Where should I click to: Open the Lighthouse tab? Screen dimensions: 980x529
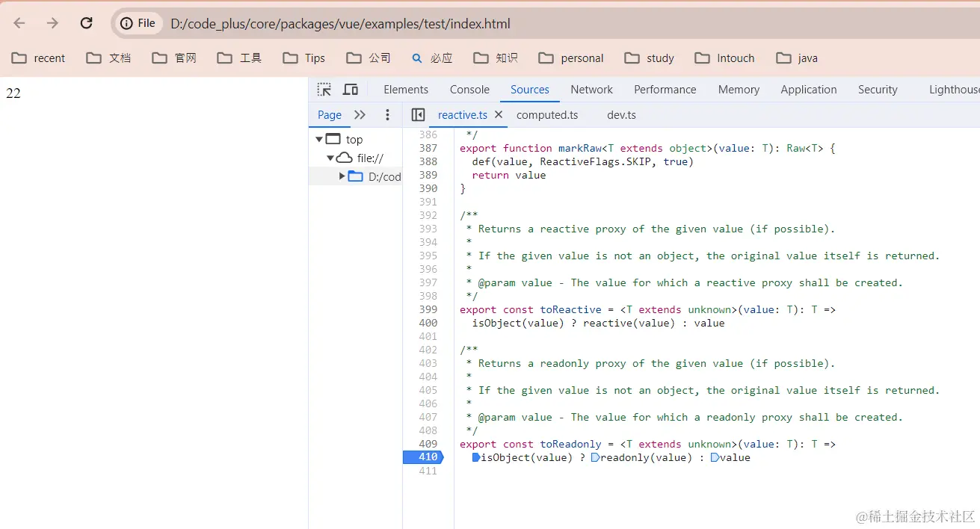click(954, 90)
